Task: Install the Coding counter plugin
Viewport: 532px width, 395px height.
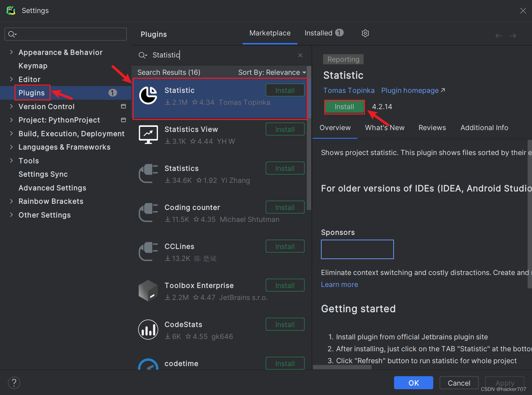Action: [x=285, y=207]
